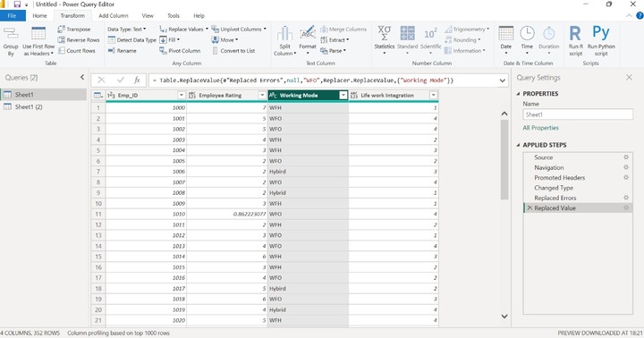Image resolution: width=644 pixels, height=338 pixels.
Task: Click Convert to List button
Action: pos(233,50)
